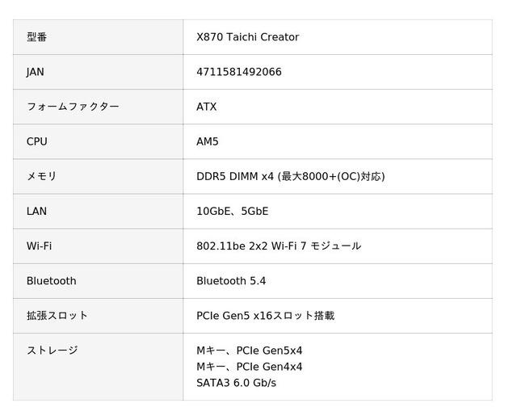Click the CPU label cell

click(x=37, y=141)
